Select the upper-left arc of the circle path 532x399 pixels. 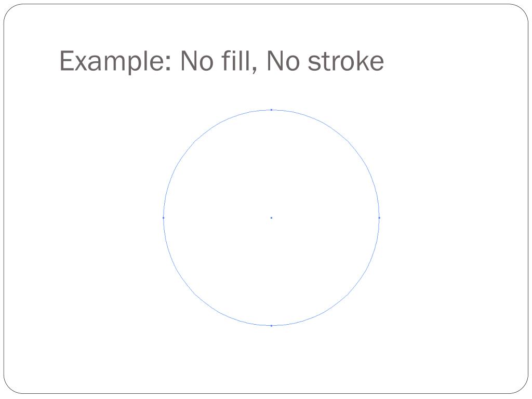(x=195, y=141)
